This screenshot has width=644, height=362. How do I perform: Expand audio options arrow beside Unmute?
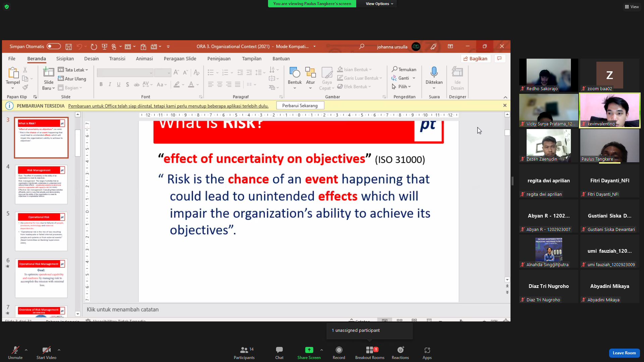[26, 350]
